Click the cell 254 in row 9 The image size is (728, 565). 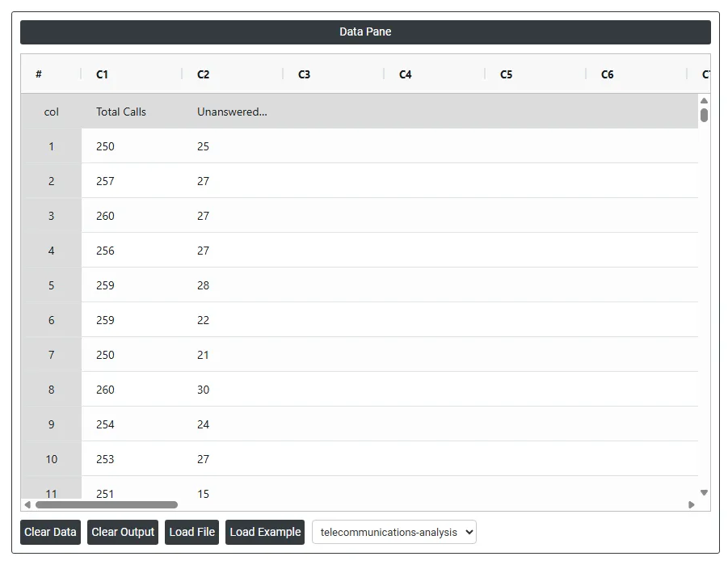tap(132, 424)
